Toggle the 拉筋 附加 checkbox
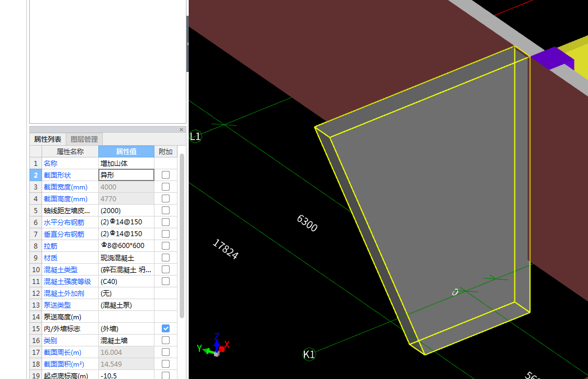 pos(165,246)
